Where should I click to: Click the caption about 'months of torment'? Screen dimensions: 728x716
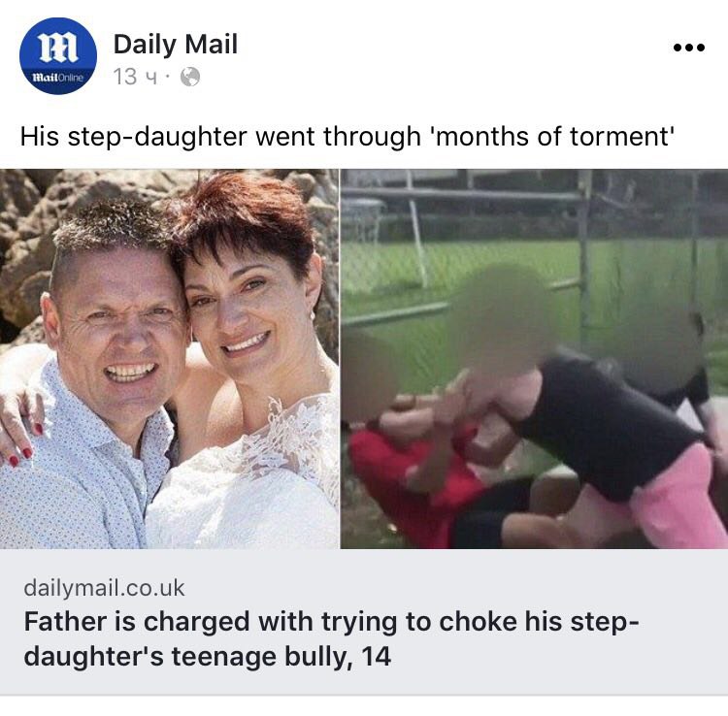pos(347,137)
